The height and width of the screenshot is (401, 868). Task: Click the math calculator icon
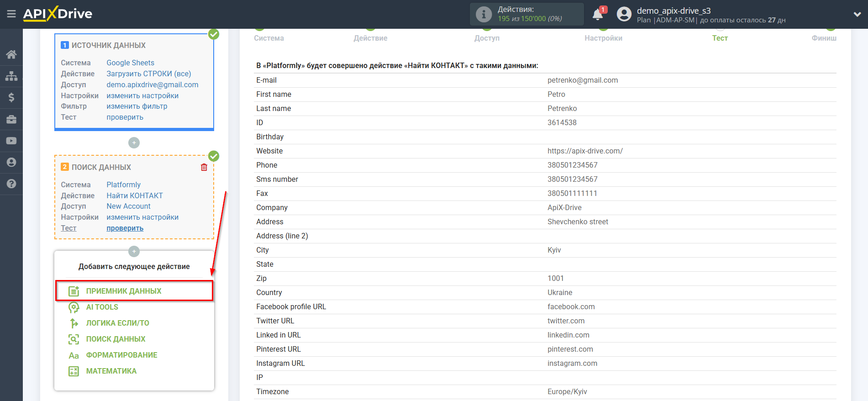[74, 371]
